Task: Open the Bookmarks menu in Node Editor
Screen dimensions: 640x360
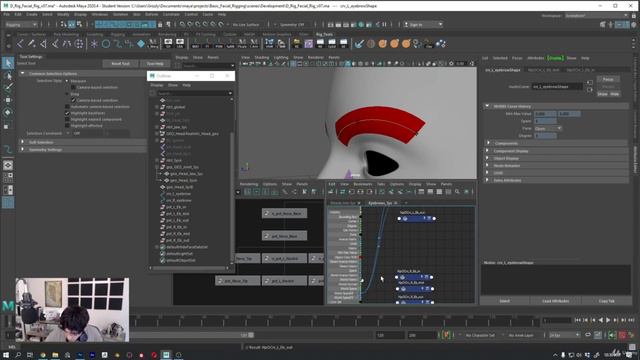Action: 362,184
